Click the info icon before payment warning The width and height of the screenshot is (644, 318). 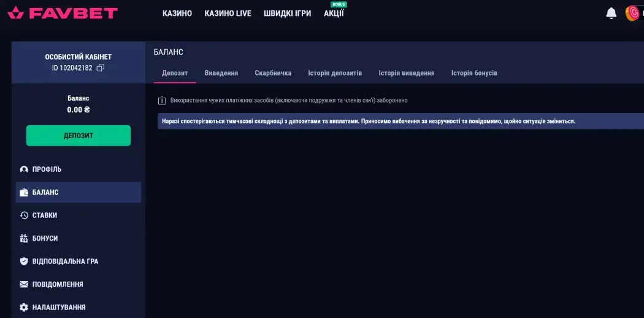pyautogui.click(x=162, y=100)
